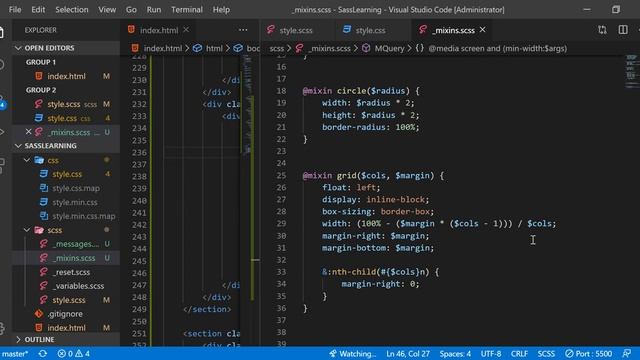Open the errors and warnings problems counter
This screenshot has height=360, width=640.
[x=74, y=354]
